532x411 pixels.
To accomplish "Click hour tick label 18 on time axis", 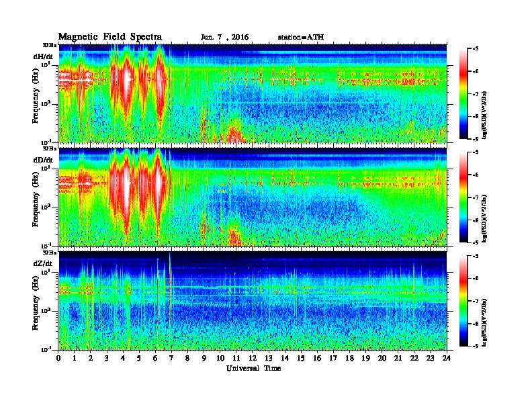I will pyautogui.click(x=349, y=358).
